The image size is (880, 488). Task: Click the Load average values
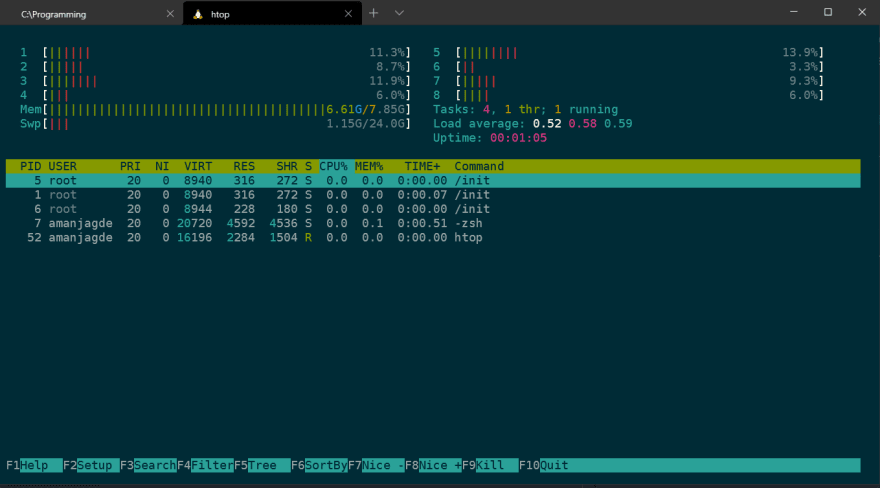[x=583, y=123]
